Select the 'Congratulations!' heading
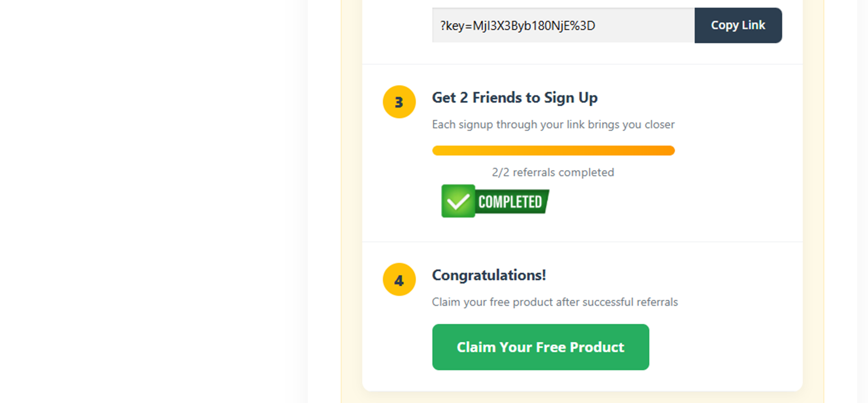The width and height of the screenshot is (868, 403). (x=488, y=275)
